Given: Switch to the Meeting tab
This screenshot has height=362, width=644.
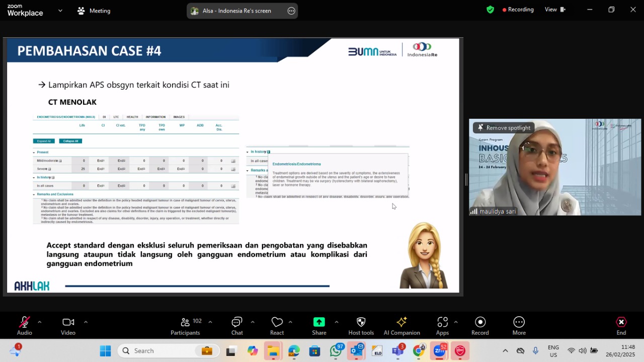Looking at the screenshot, I should coord(94,11).
